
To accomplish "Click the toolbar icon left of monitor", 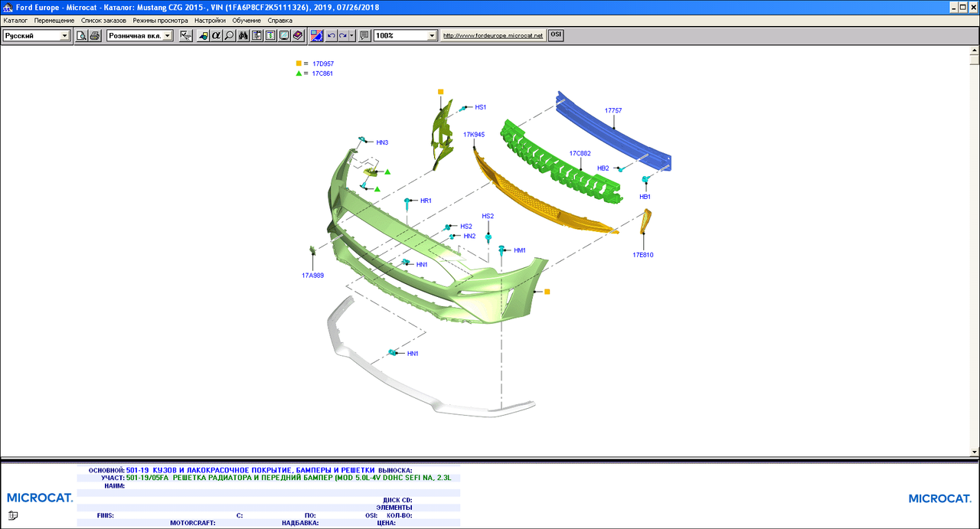I will click(x=269, y=35).
